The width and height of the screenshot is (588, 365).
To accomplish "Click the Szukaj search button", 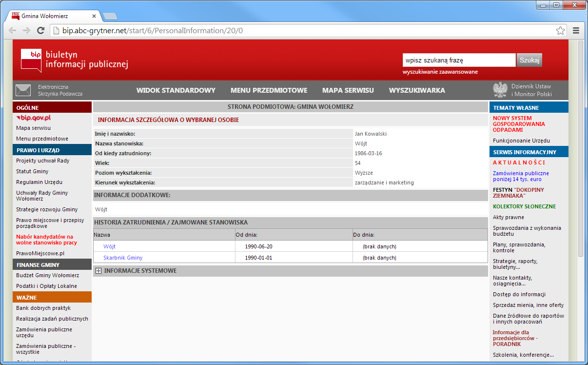I will (x=529, y=60).
